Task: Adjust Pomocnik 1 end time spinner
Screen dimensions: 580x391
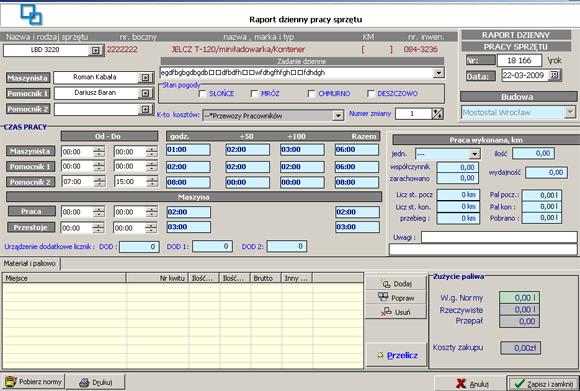Action: tap(151, 166)
